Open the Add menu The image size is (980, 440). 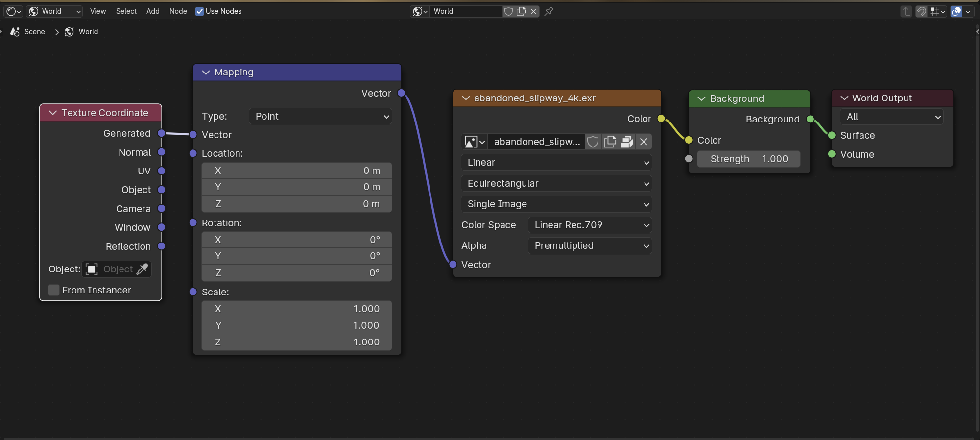153,11
